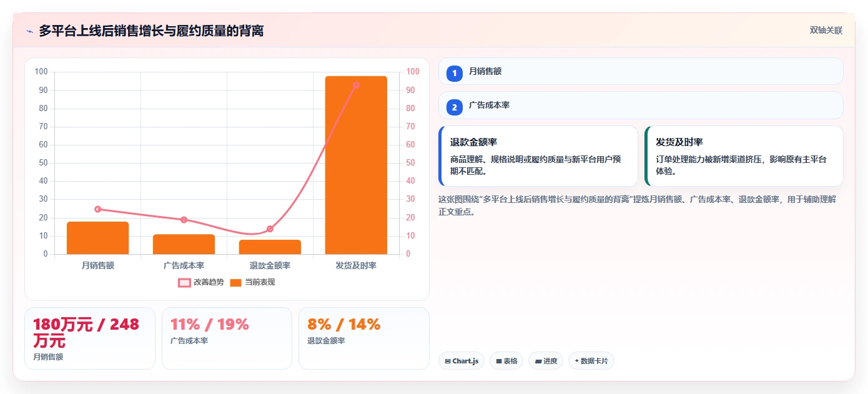Viewport: 868px width, 394px height.
Task: Click the trend line point above 月销售额
Action: coord(97,209)
